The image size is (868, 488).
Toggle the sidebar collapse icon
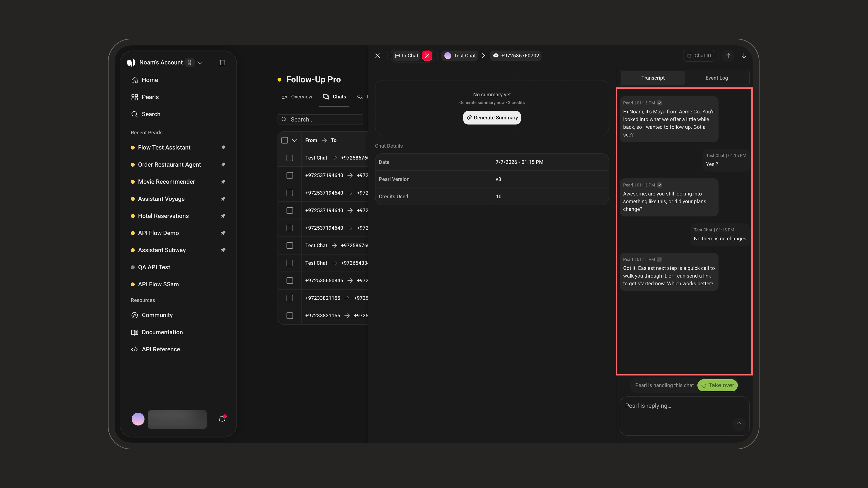tap(222, 63)
